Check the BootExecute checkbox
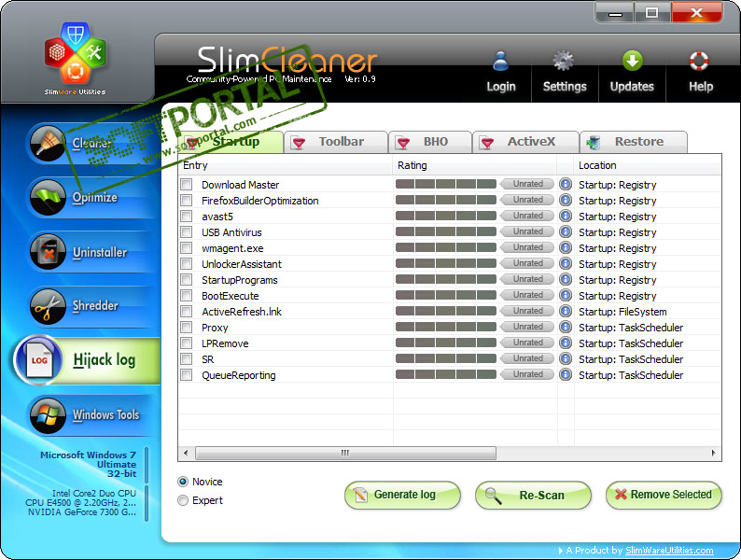 click(187, 295)
